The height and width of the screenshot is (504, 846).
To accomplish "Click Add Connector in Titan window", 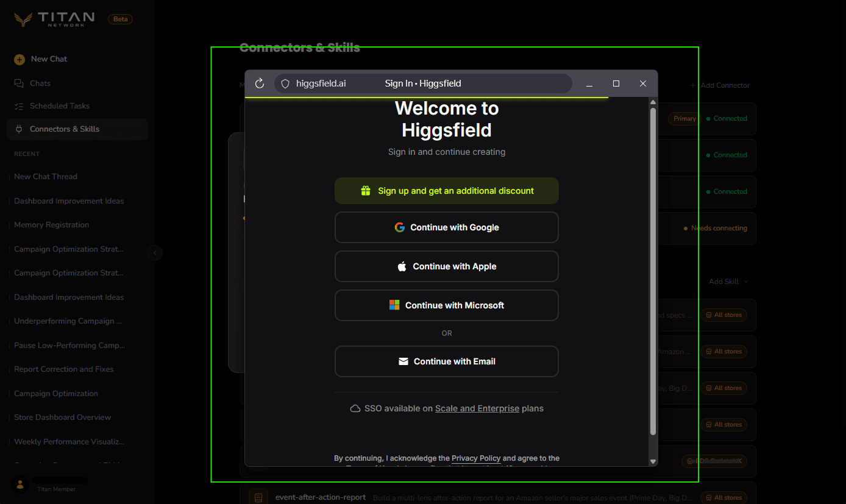I will pos(720,85).
